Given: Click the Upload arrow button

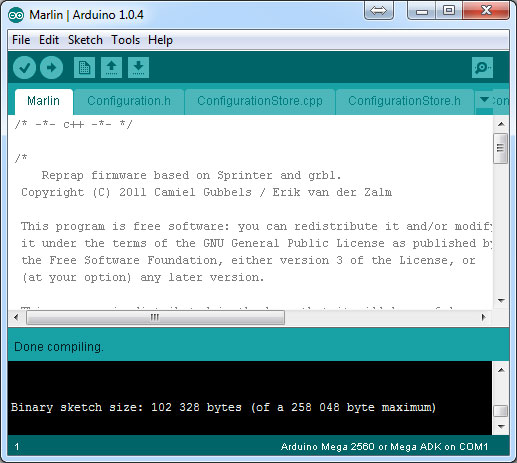Looking at the screenshot, I should coord(51,68).
